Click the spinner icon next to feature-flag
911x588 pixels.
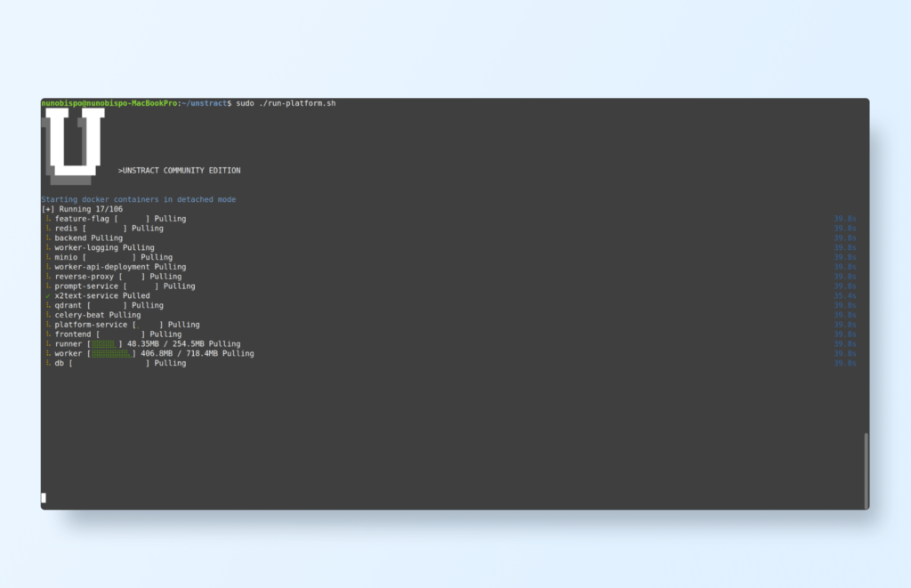pyautogui.click(x=48, y=219)
